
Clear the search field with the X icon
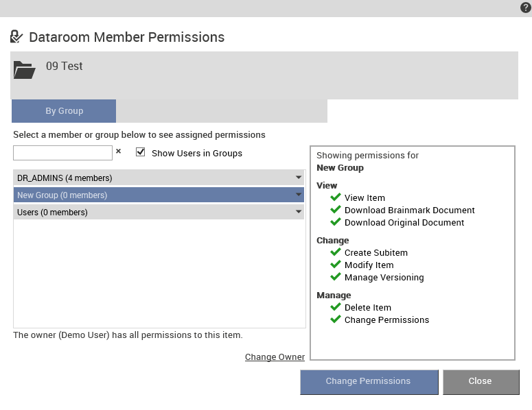(118, 151)
